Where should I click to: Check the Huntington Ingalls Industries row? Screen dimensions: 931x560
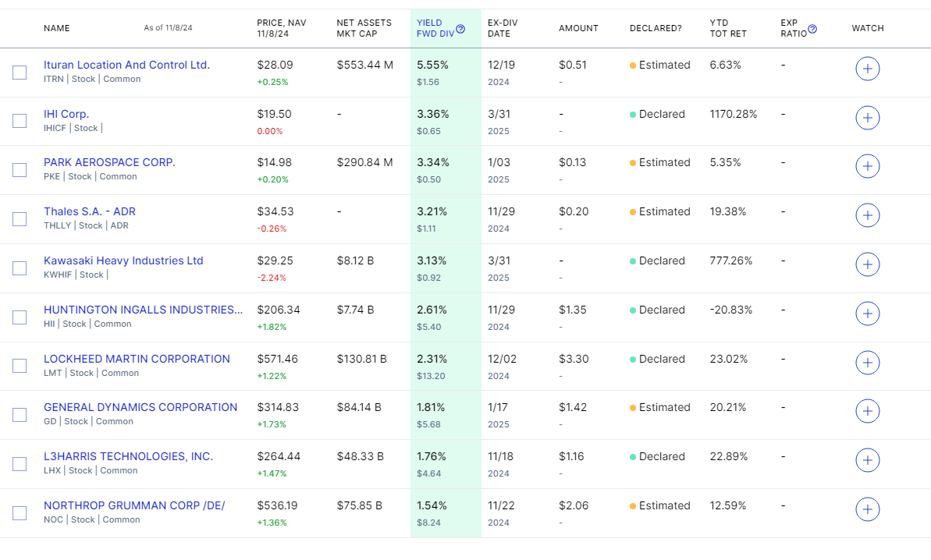click(20, 317)
